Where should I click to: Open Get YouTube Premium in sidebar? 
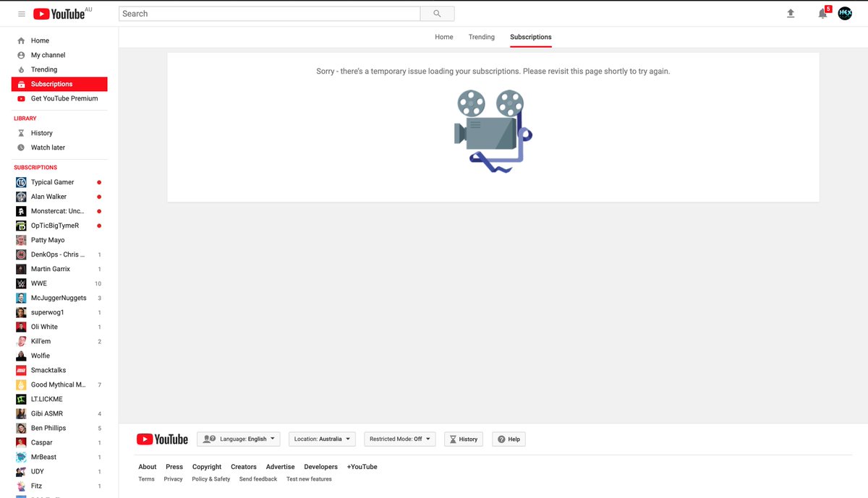(x=59, y=98)
